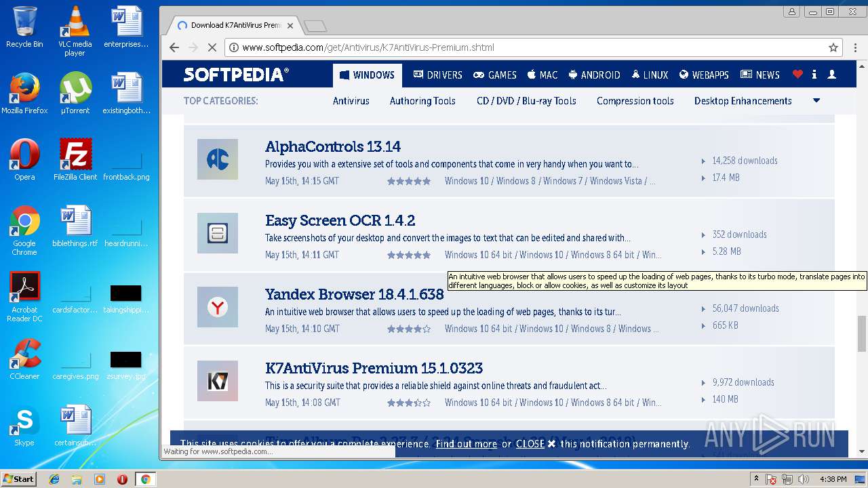This screenshot has width=868, height=488.
Task: Click K7AntiVirus star rating
Action: [x=409, y=403]
